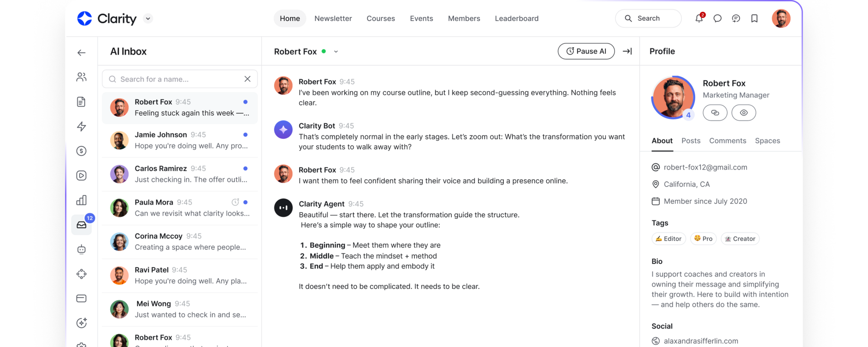
Task: Collapse the AI Inbox panel with the back arrow
Action: coord(81,52)
